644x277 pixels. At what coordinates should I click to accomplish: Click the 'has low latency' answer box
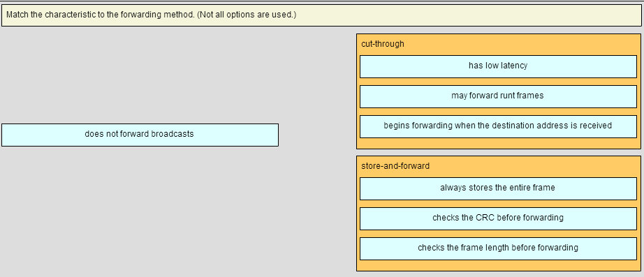498,66
